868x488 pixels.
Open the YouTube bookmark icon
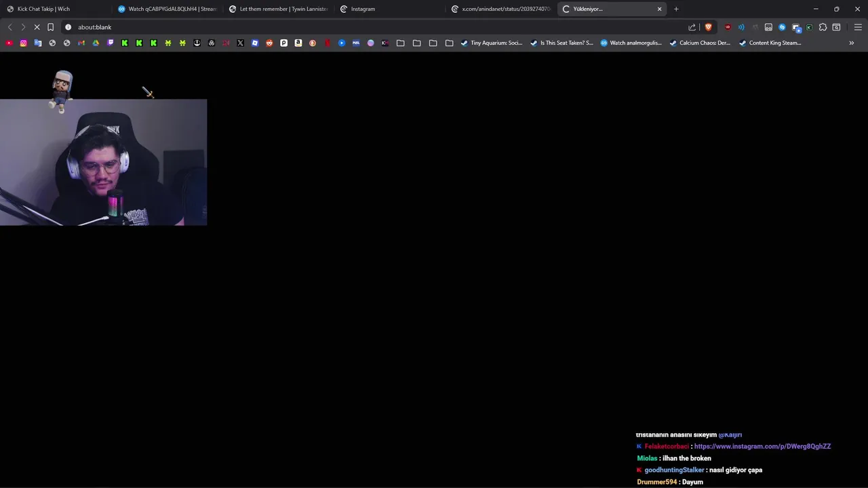click(9, 43)
